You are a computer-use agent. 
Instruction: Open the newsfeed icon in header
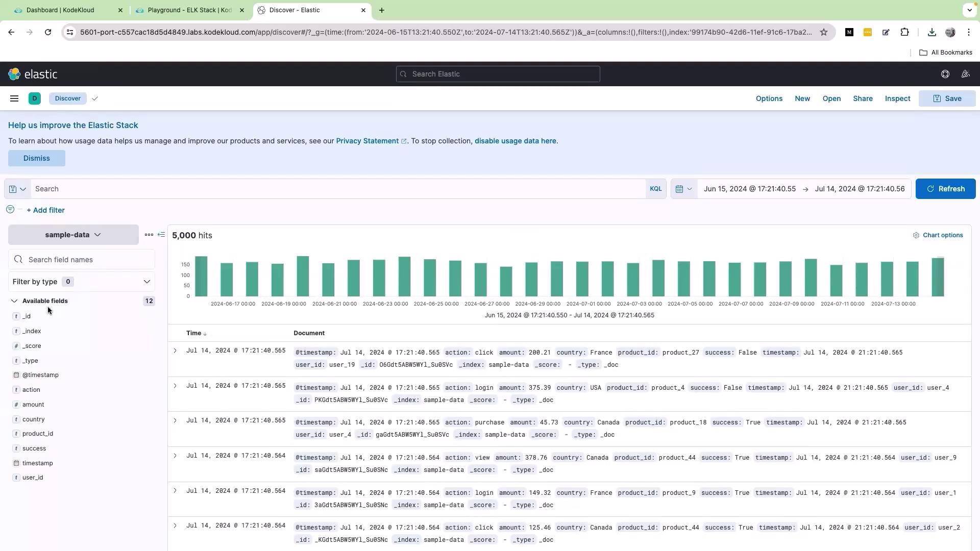[965, 74]
